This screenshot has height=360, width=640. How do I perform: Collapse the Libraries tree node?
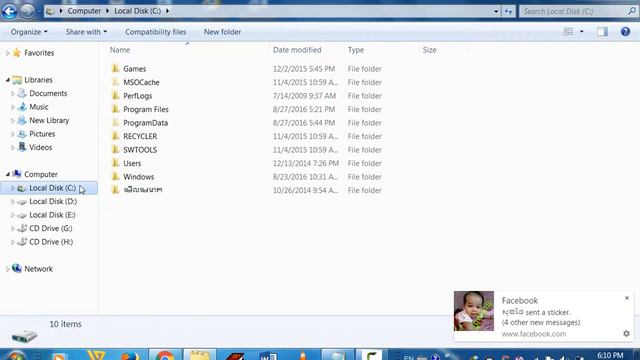(7, 80)
